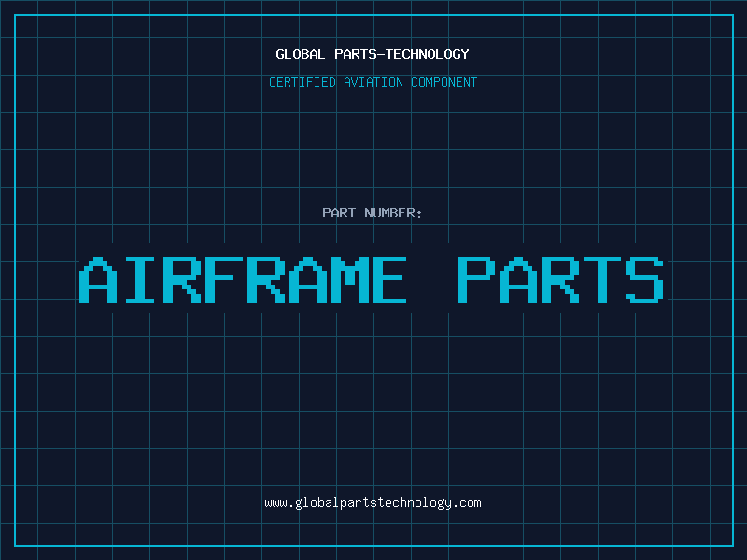Select the large "PARTS" word at center
The width and height of the screenshot is (747, 560).
coord(560,280)
